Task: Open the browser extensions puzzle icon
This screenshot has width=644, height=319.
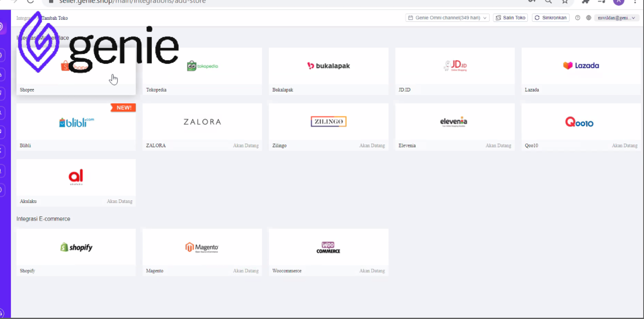Action: click(x=585, y=2)
